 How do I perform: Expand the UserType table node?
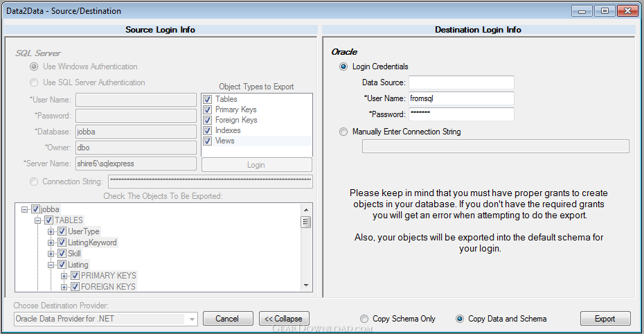coord(51,231)
